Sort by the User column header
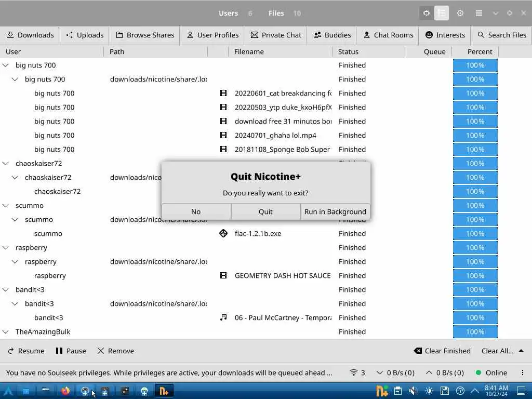 pyautogui.click(x=51, y=51)
